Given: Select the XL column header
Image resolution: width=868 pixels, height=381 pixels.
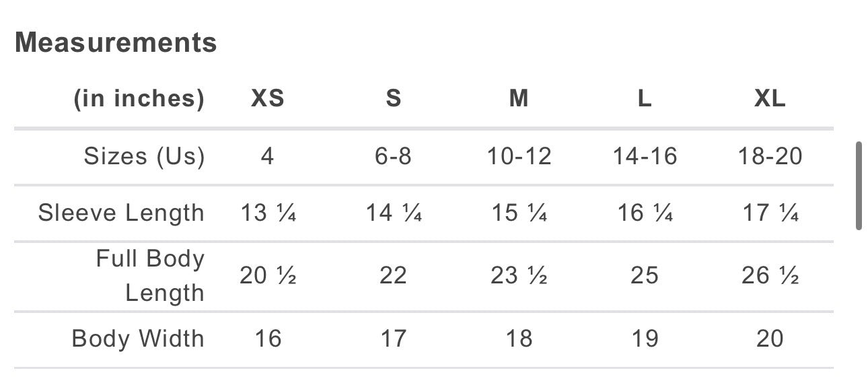Looking at the screenshot, I should click(770, 99).
